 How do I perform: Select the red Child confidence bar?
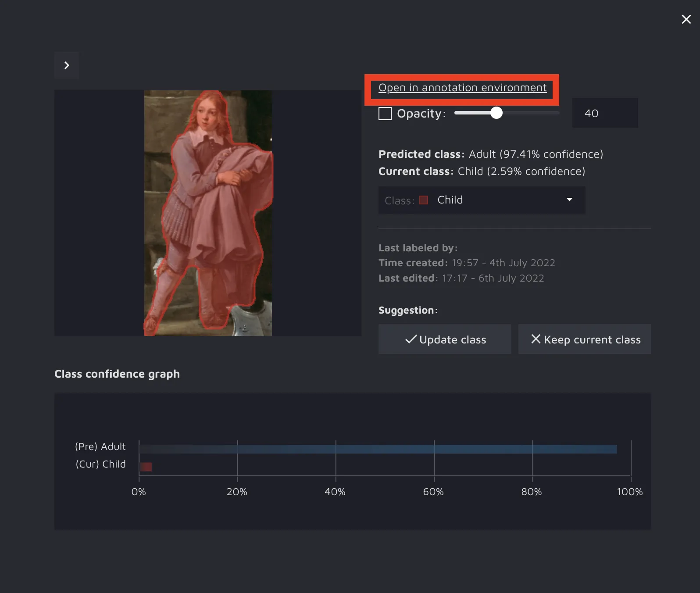(146, 467)
